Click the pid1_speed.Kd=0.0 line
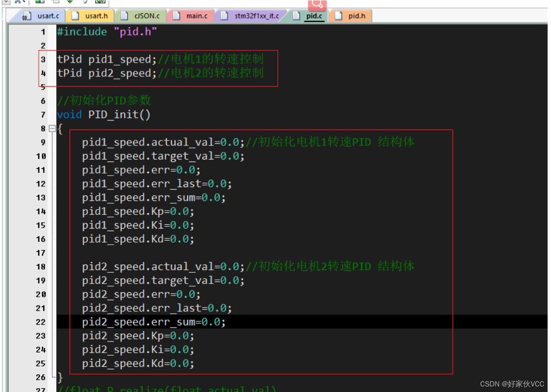The width and height of the screenshot is (551, 392). 138,239
